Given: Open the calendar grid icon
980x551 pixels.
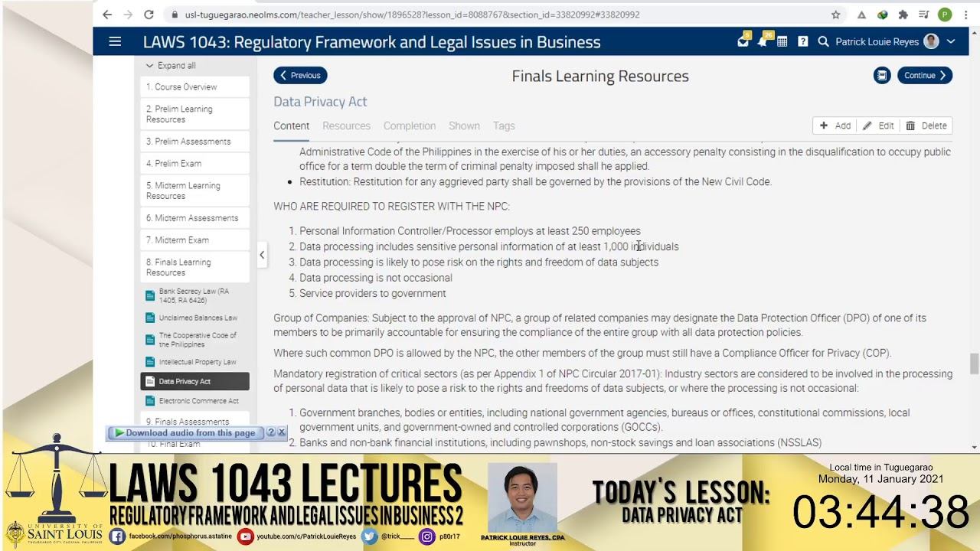Looking at the screenshot, I should pos(782,41).
